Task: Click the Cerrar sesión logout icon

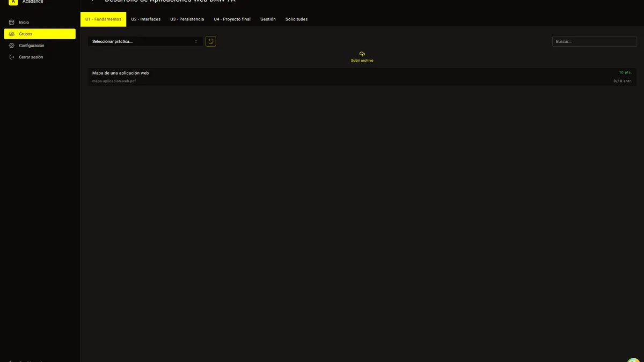Action: pos(12,57)
